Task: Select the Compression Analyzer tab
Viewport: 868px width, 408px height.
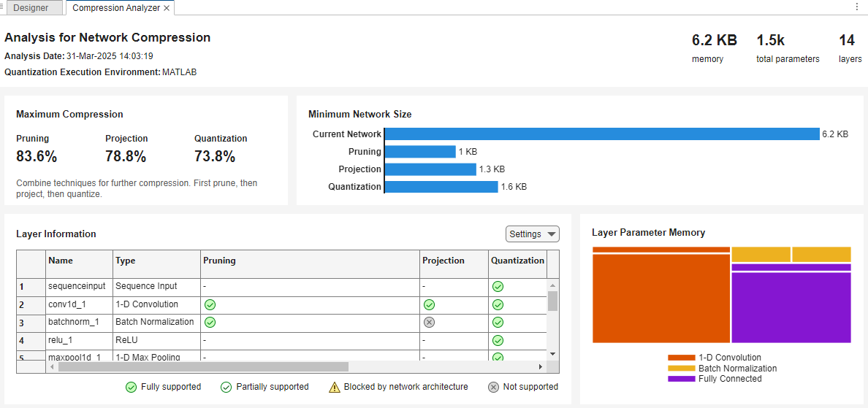Action: 116,8
